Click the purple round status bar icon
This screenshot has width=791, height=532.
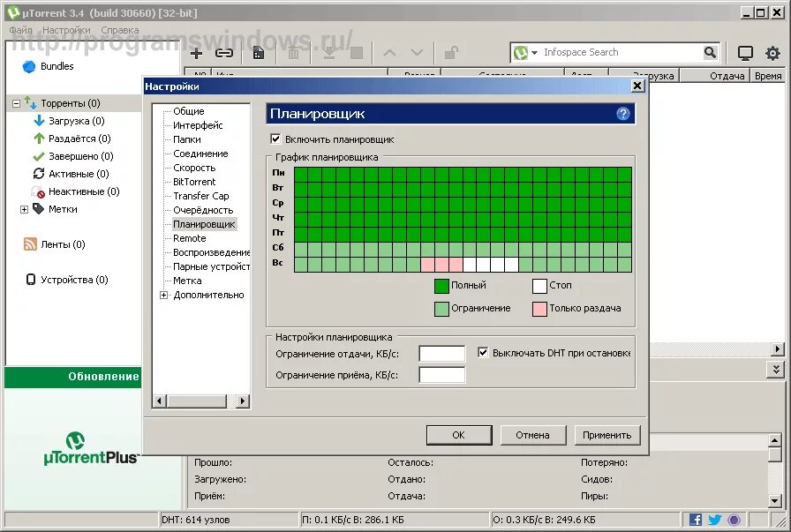click(x=734, y=520)
